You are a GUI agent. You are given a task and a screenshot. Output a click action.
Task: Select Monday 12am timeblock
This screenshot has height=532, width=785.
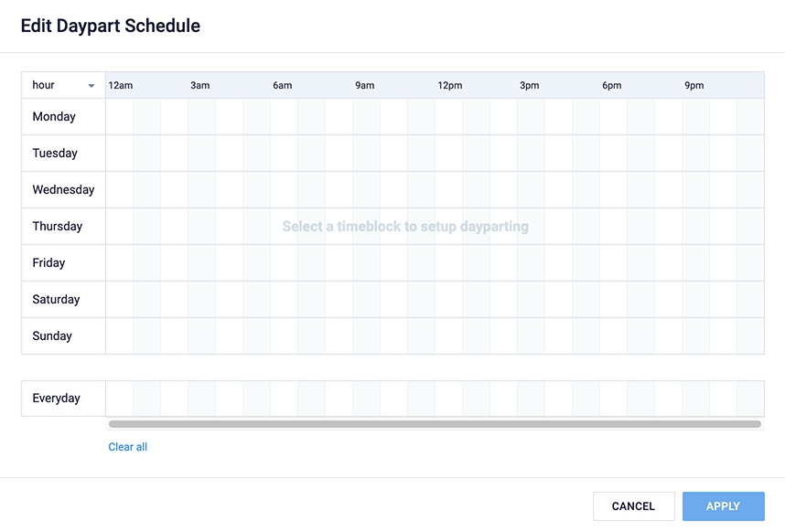(120, 117)
